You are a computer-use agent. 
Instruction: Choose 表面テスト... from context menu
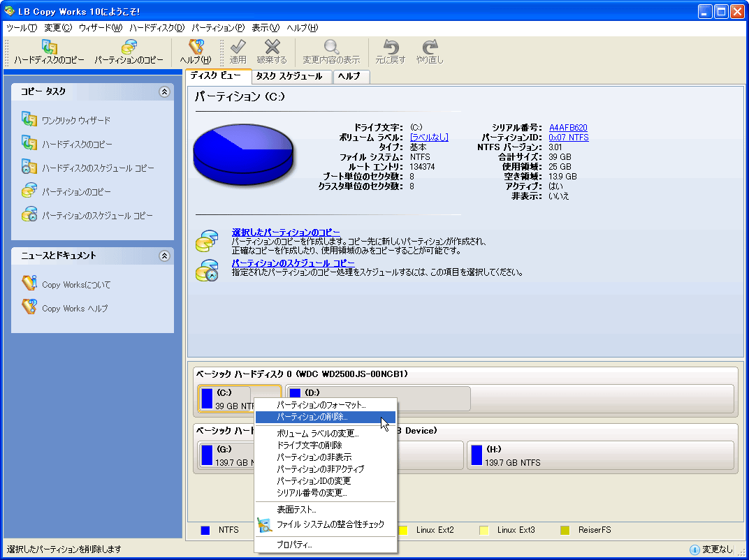click(326, 510)
